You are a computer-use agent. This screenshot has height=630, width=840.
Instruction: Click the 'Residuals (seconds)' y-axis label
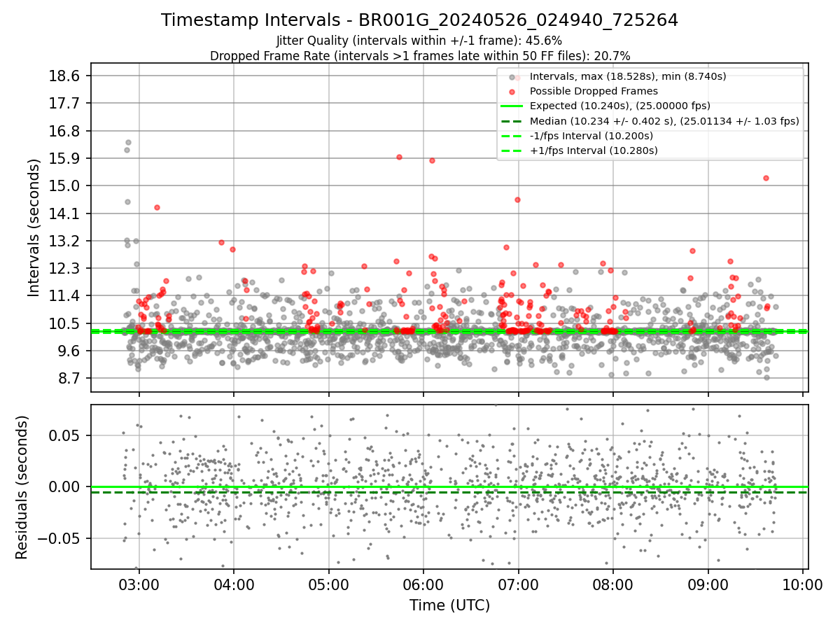click(x=22, y=487)
